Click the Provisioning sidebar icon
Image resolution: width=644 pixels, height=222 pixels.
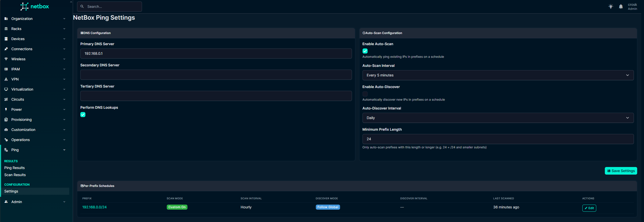coord(6,120)
